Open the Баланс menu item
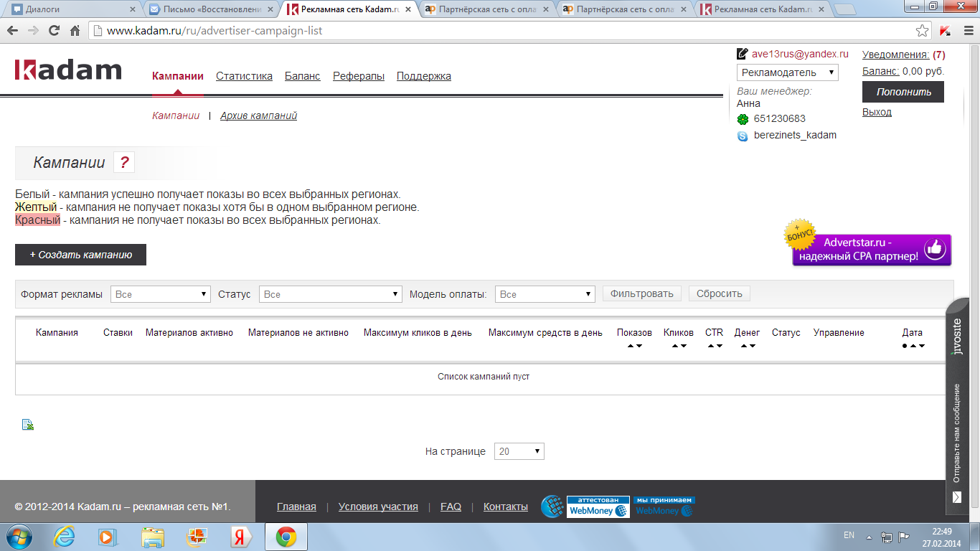This screenshot has height=551, width=980. (x=303, y=76)
